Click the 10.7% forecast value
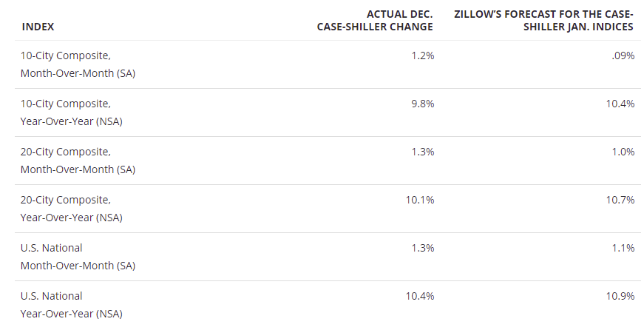 pos(620,200)
